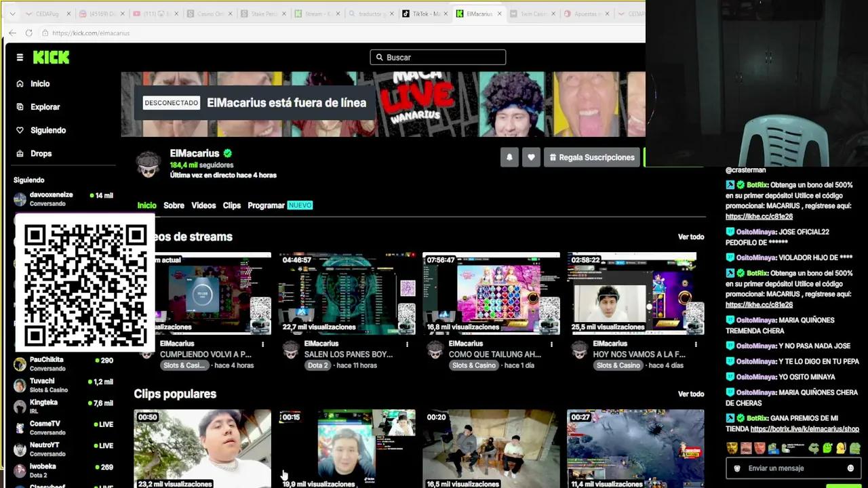Click the heart follow button
Viewport: 868px width, 488px height.
click(x=531, y=157)
